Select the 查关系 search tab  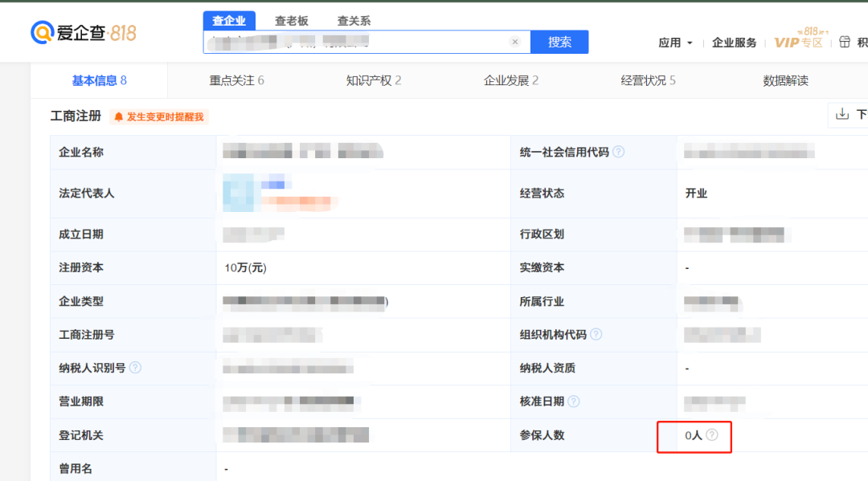354,21
